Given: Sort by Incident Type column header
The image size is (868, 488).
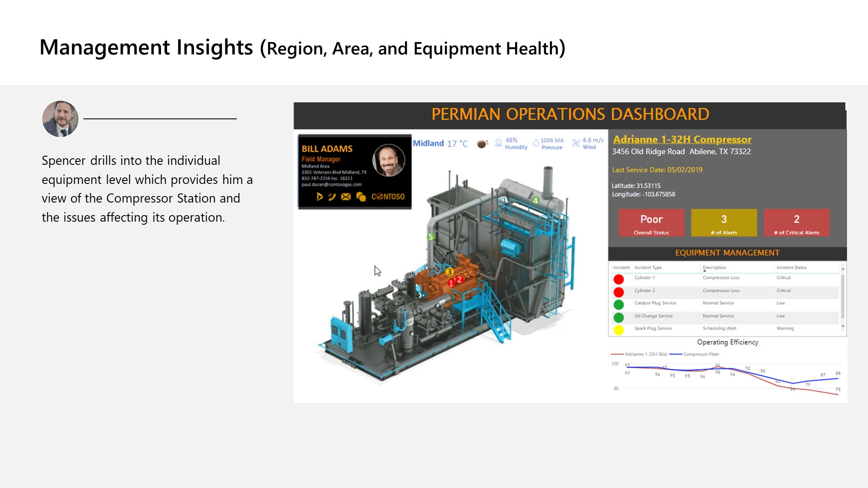Looking at the screenshot, I should tap(648, 268).
